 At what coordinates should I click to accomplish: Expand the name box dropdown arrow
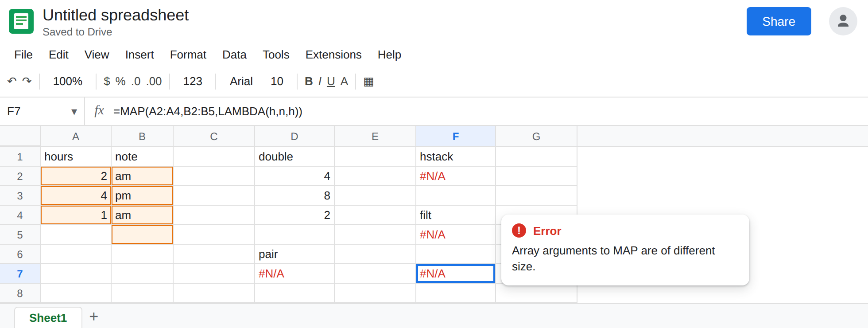[74, 112]
